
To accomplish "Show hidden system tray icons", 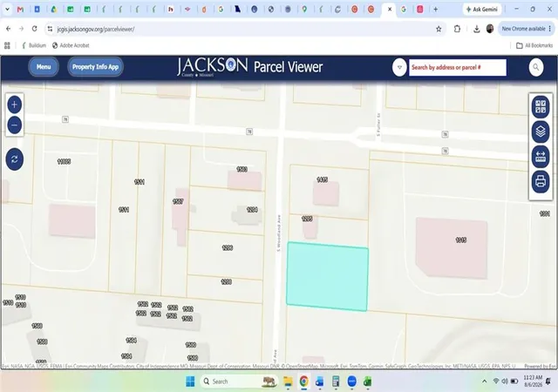I will pyautogui.click(x=485, y=382).
